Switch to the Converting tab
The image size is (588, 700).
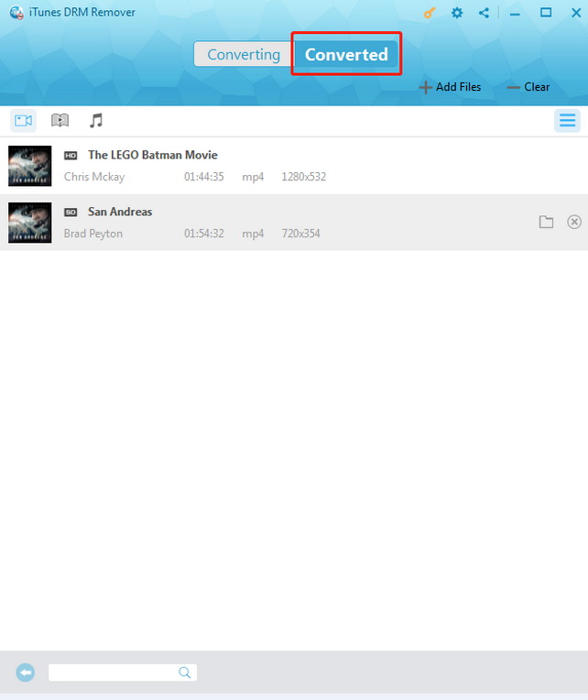click(x=244, y=54)
